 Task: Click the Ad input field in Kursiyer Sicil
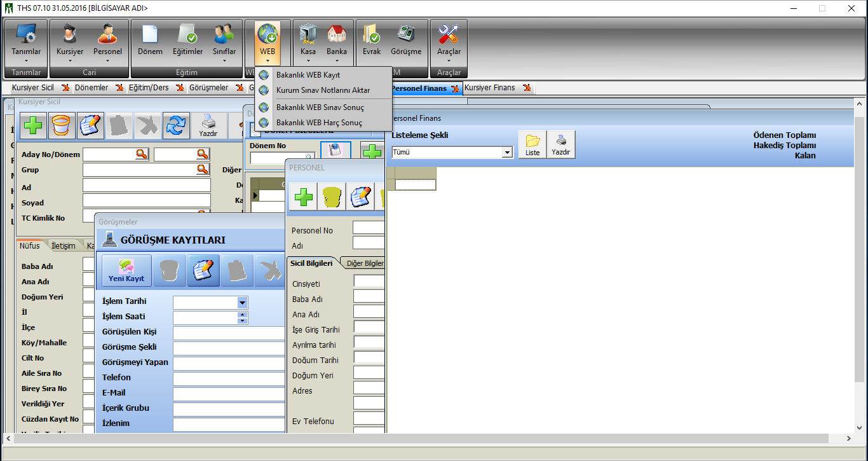tap(146, 185)
